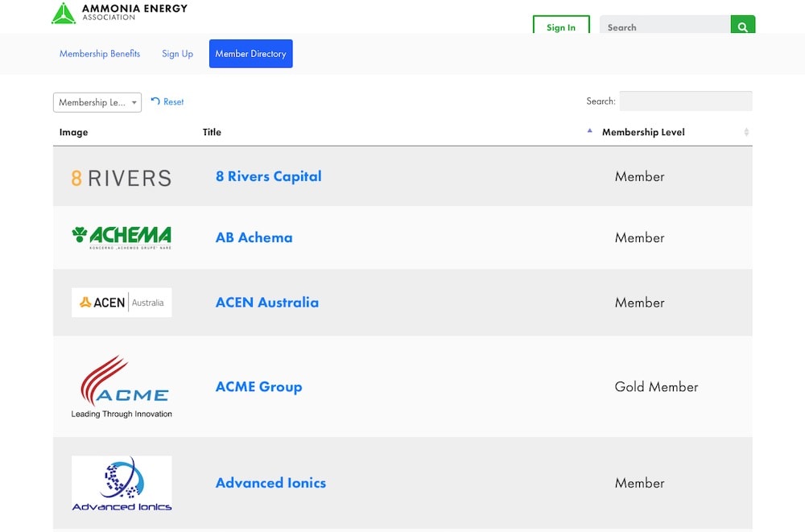The height and width of the screenshot is (532, 805).
Task: Go to Membership Benefits tab
Action: coord(100,53)
